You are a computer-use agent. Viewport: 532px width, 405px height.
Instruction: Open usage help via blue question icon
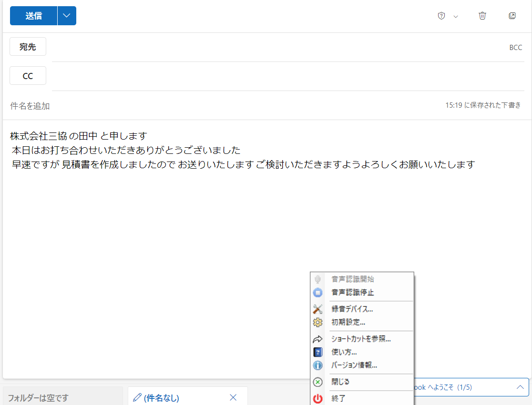317,352
